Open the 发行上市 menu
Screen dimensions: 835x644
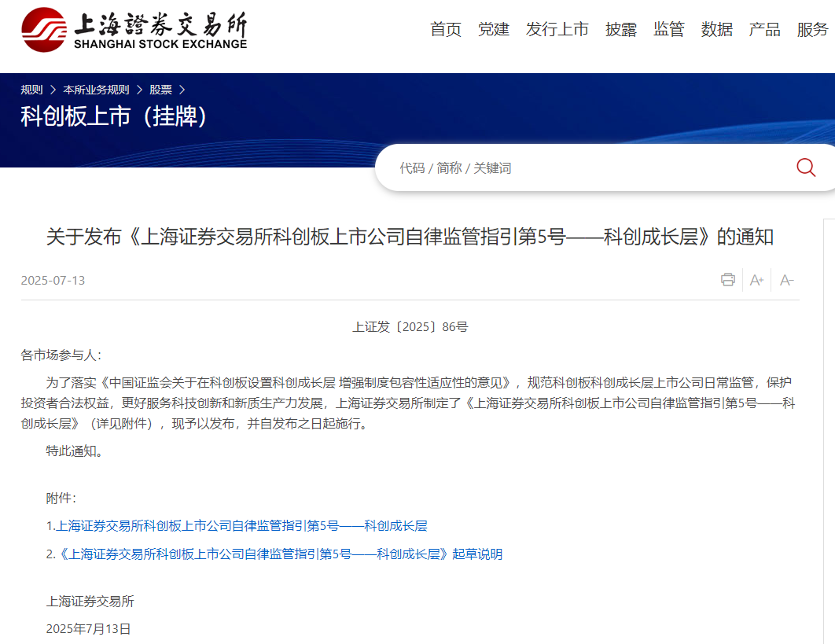[557, 29]
